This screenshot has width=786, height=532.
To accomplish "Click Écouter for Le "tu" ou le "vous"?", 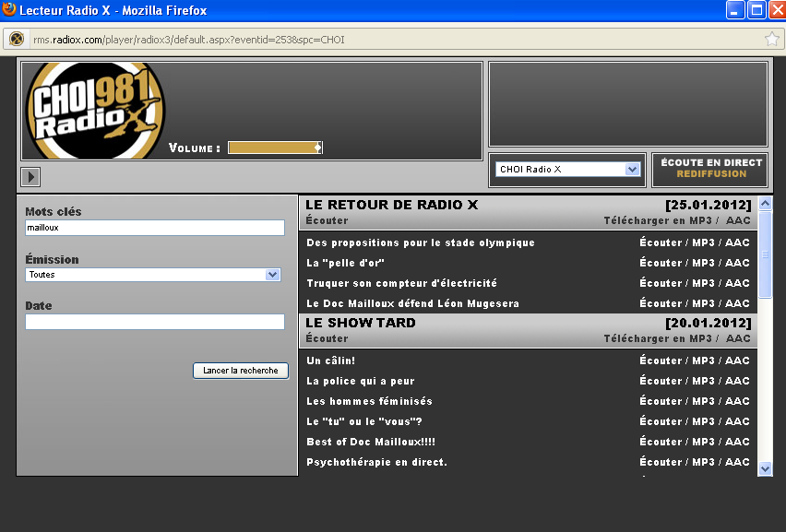I will [x=661, y=421].
